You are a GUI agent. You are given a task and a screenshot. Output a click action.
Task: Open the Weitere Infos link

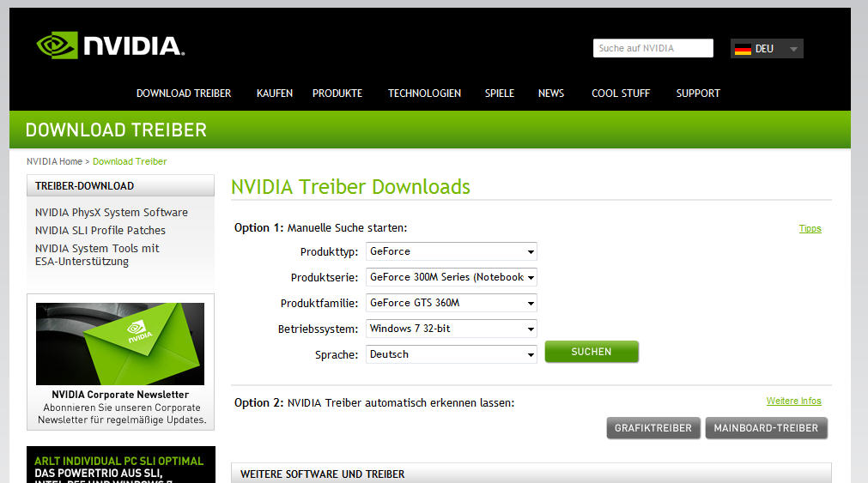click(794, 401)
